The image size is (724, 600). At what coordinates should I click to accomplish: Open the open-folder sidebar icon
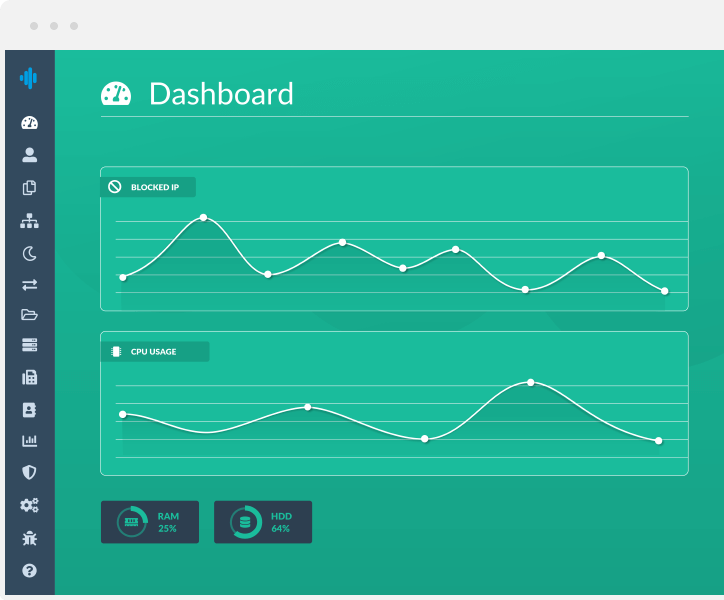[x=30, y=315]
